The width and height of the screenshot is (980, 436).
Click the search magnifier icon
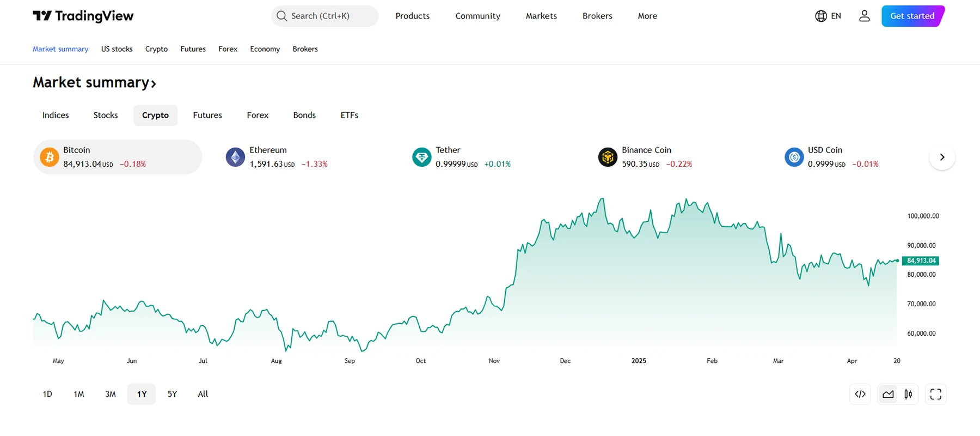(281, 16)
